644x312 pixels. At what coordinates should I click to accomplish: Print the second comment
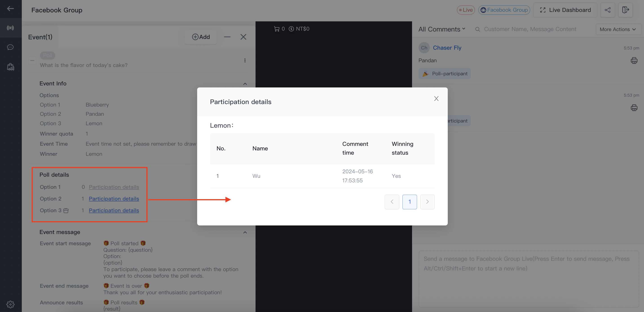(x=634, y=108)
